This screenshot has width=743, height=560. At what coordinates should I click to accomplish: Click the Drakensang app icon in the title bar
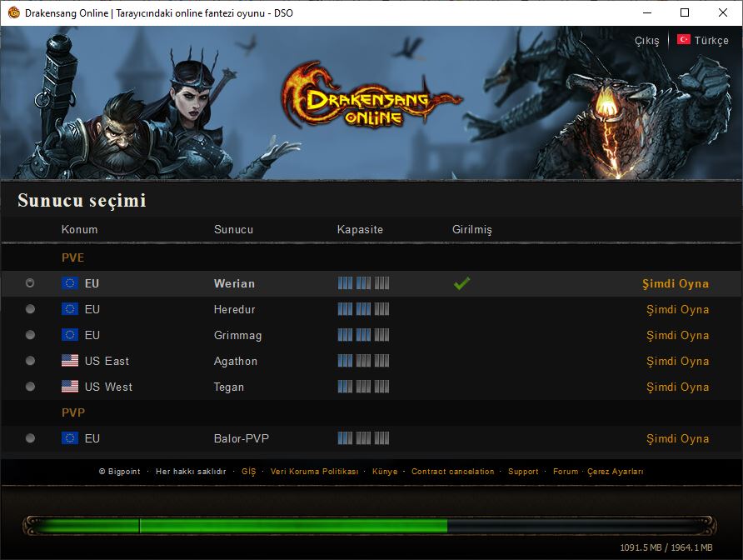13,12
